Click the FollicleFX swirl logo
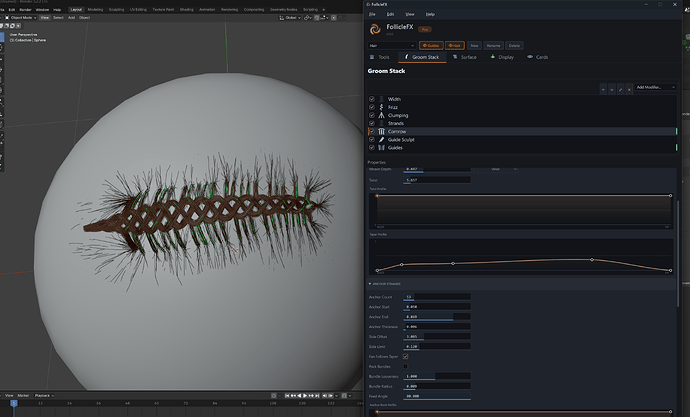 coord(375,29)
